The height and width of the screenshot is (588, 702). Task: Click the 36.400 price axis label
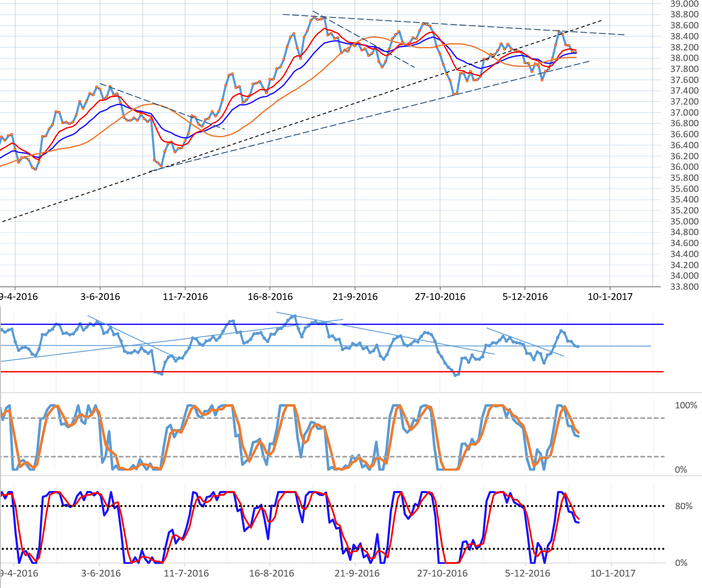684,145
